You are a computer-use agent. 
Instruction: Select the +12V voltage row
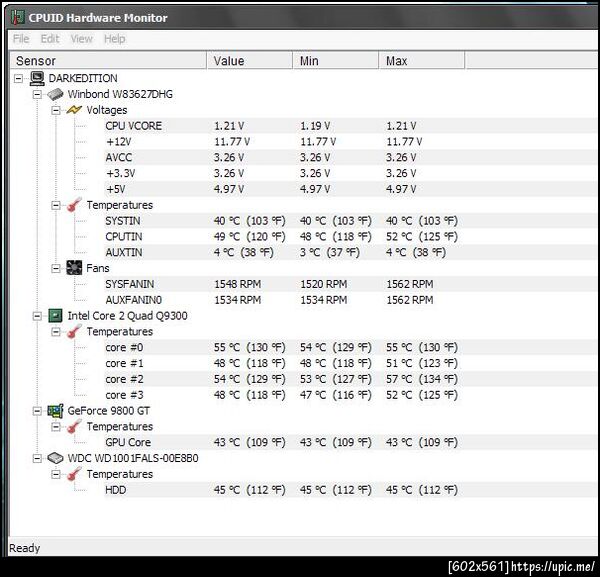pyautogui.click(x=350, y=142)
